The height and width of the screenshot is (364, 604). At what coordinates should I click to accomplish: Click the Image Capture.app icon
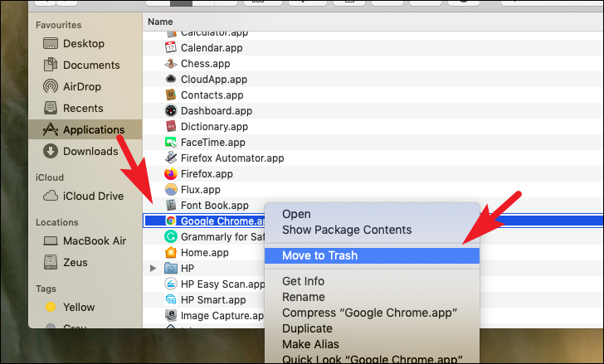[x=171, y=316]
